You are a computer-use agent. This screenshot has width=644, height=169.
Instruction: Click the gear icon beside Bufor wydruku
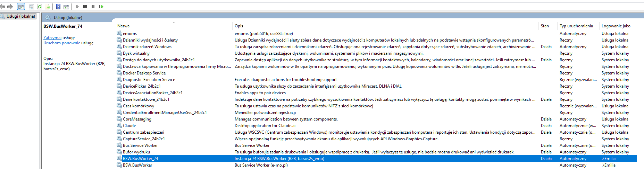click(119, 152)
